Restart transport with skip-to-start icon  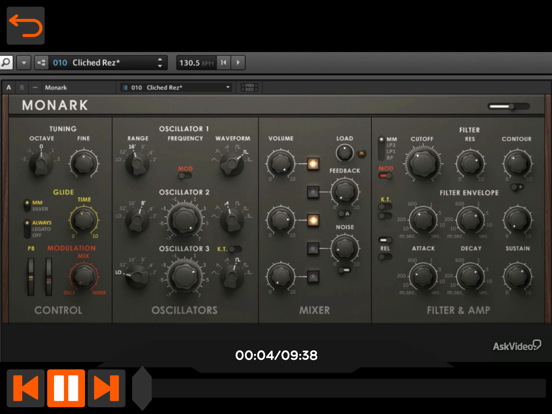tap(224, 63)
